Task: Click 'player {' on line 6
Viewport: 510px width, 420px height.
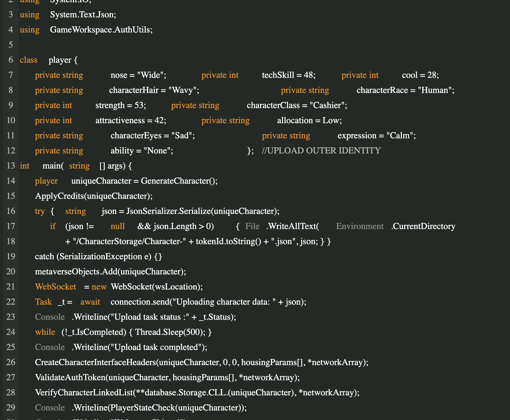Action: [x=63, y=60]
